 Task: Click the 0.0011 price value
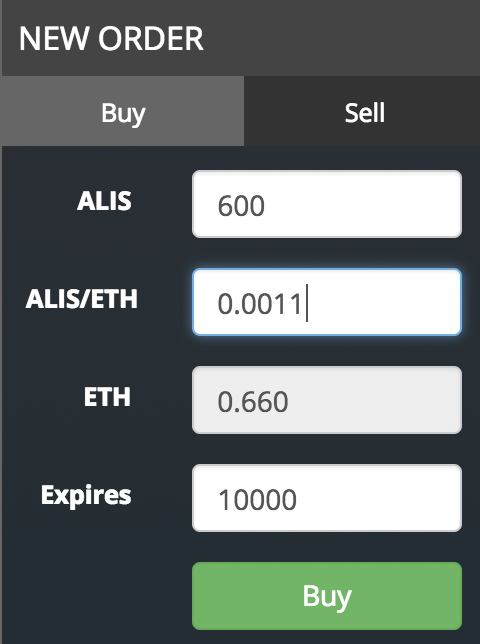coord(260,304)
